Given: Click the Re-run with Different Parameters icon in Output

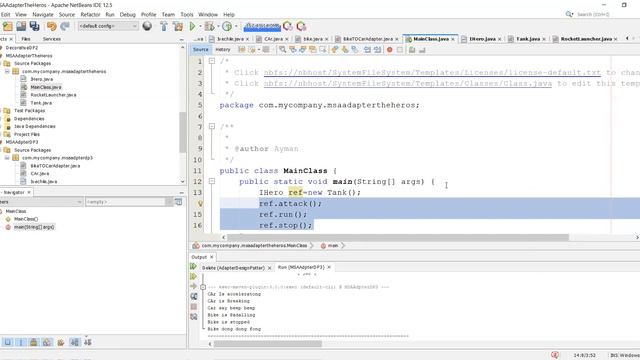Looking at the screenshot, I should (193, 277).
